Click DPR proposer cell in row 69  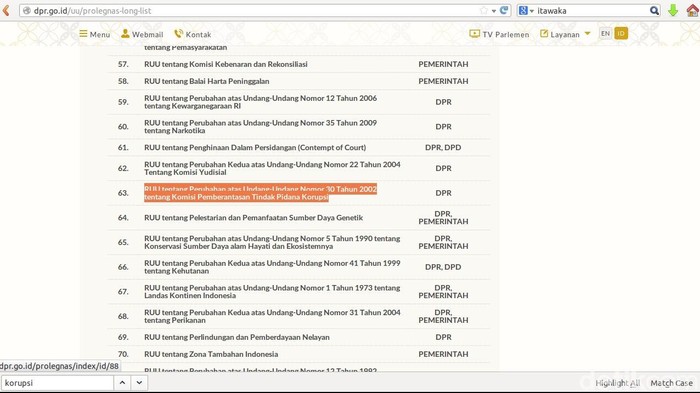[x=443, y=337]
